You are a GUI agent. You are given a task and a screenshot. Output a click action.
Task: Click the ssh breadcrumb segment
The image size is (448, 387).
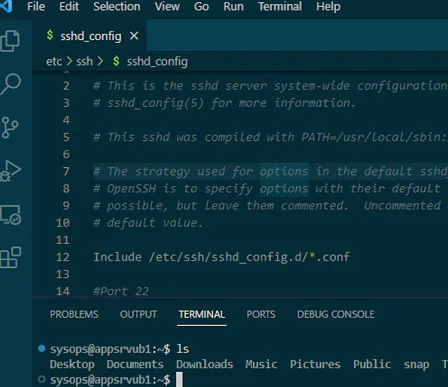(84, 61)
